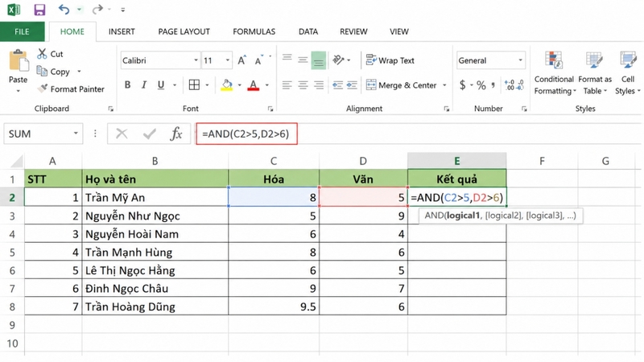644x362 pixels.
Task: Increase font size with large A
Action: (x=242, y=60)
